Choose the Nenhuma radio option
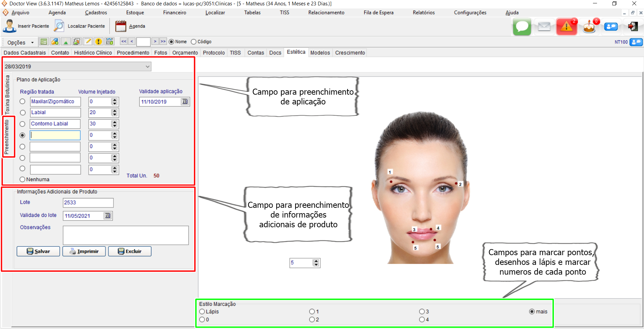Screen dimensions: 644x329 (22, 179)
